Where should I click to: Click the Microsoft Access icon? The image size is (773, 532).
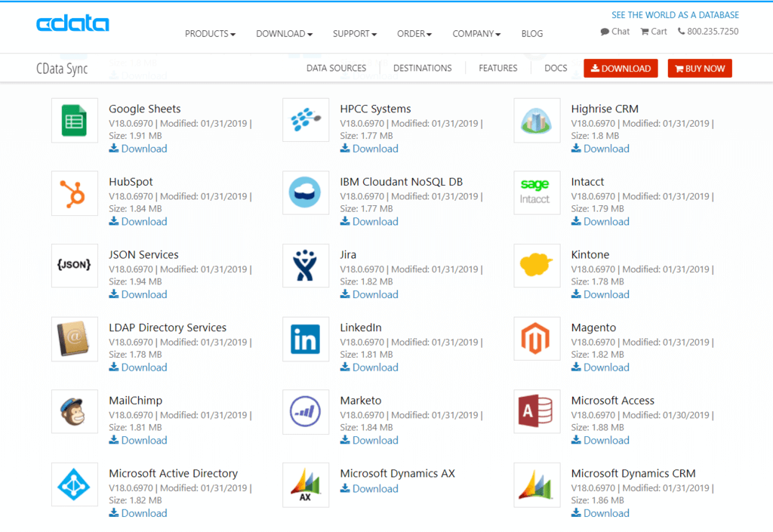(537, 412)
